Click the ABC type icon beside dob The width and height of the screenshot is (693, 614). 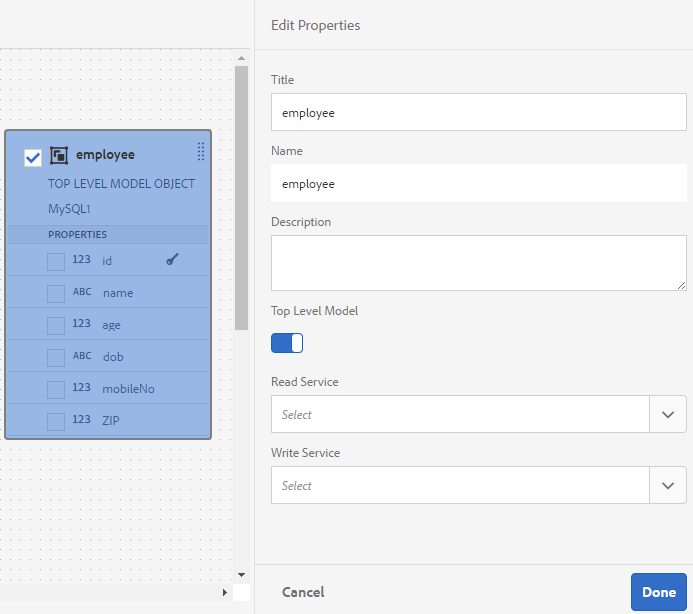pyautogui.click(x=82, y=356)
